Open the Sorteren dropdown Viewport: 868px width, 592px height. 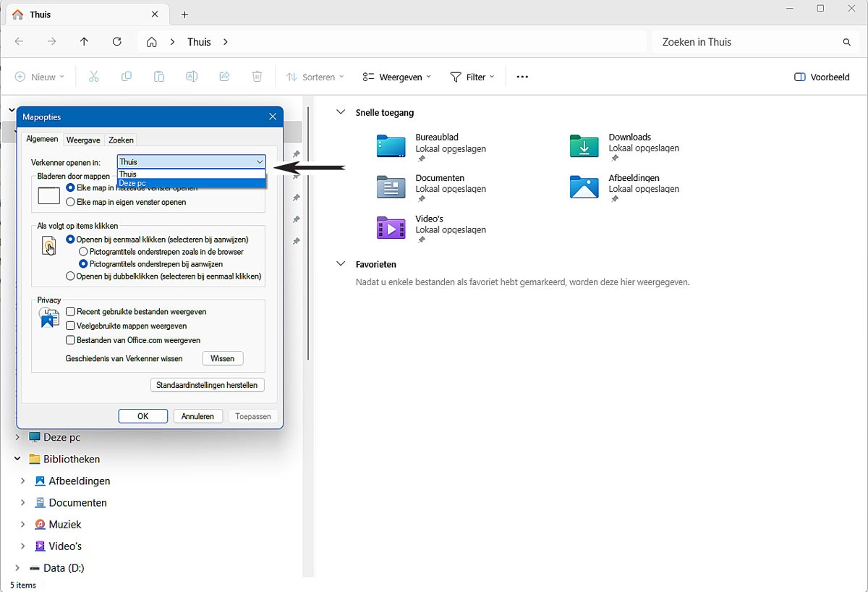point(315,77)
